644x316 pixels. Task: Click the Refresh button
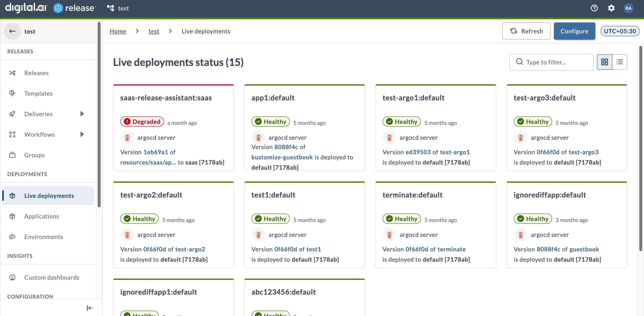pos(526,31)
